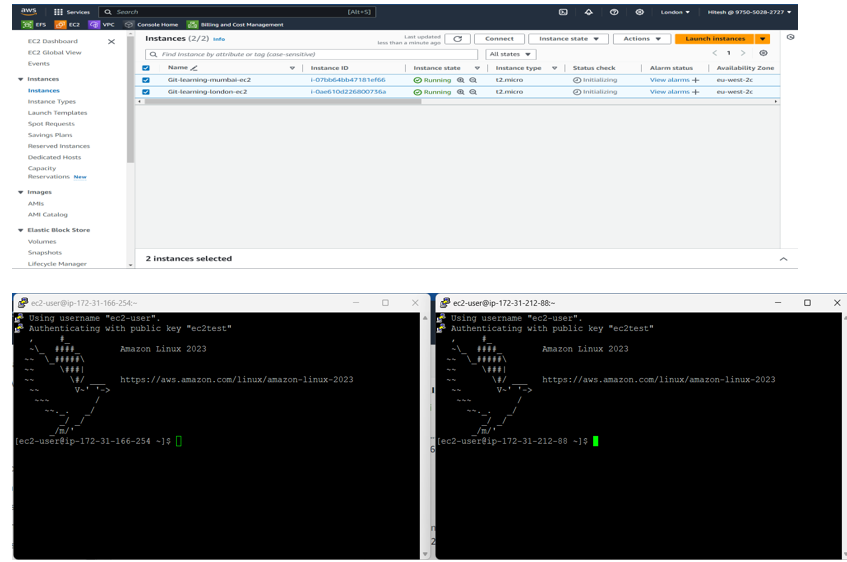Add alarm plus icon for london instance
Viewport: 847px width, 562px height.
pos(696,92)
